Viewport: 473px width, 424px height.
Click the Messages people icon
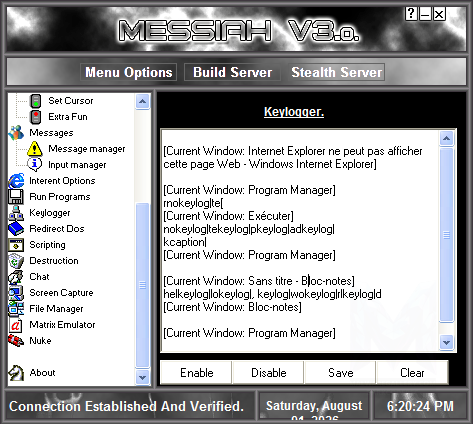point(16,133)
